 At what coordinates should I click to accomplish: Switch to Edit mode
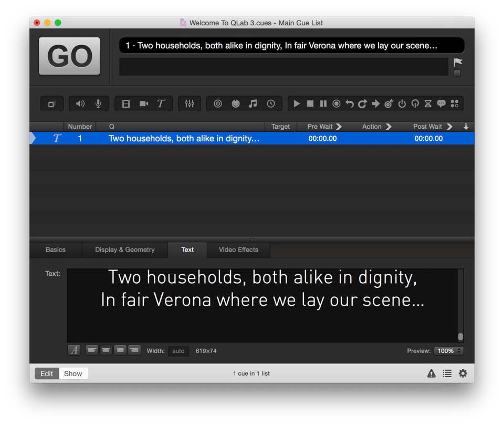coord(47,374)
